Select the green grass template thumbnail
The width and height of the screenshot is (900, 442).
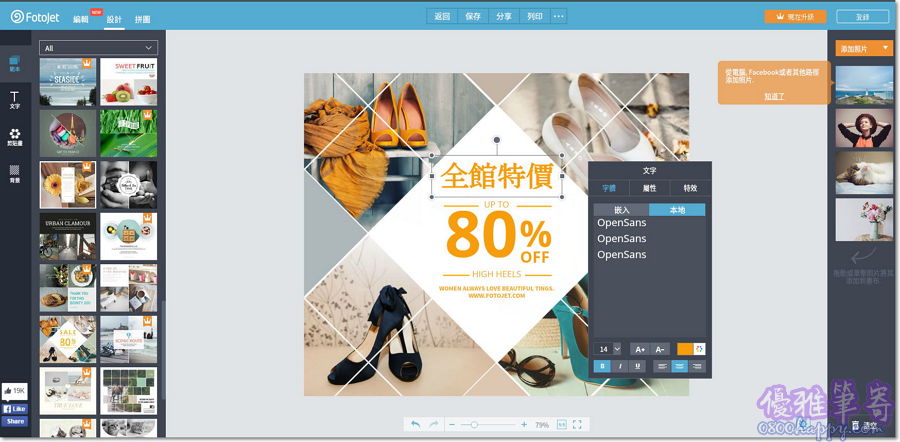point(129,133)
